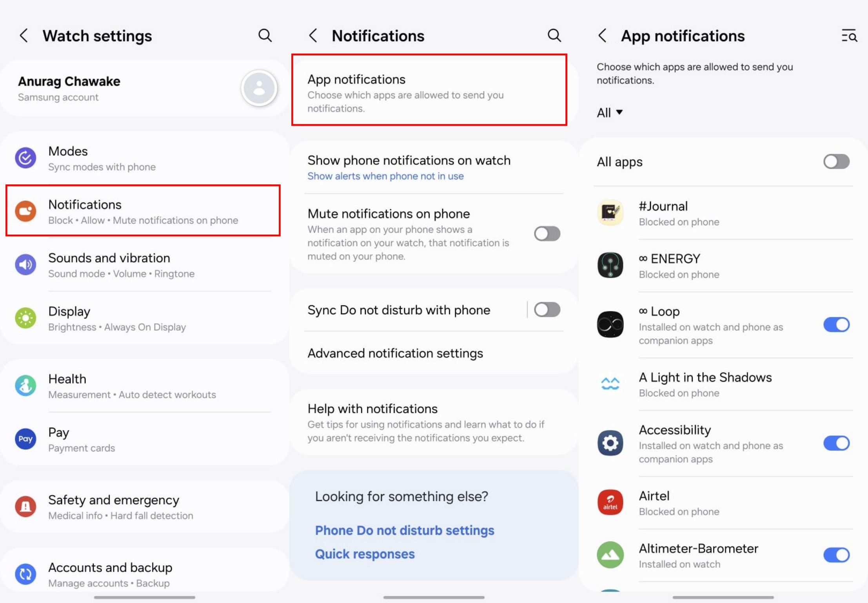Open the All apps filter dropdown
The height and width of the screenshot is (603, 868).
(609, 113)
